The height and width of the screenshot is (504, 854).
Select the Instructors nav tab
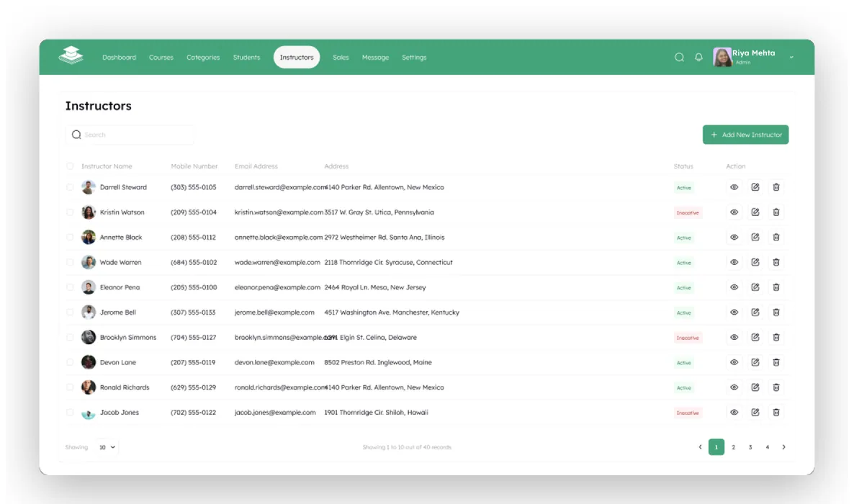pyautogui.click(x=297, y=57)
